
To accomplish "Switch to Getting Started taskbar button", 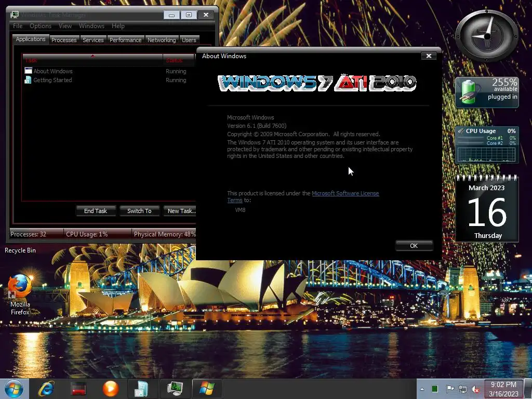I will (x=141, y=389).
